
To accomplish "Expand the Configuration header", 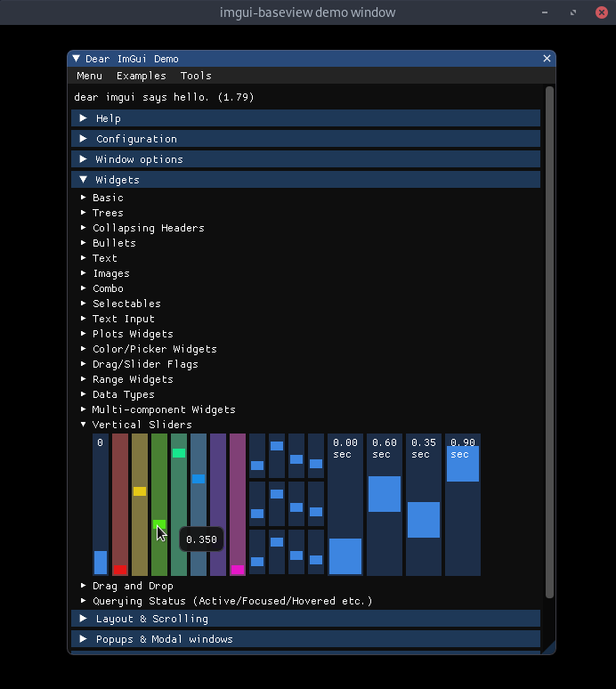I will click(x=306, y=139).
